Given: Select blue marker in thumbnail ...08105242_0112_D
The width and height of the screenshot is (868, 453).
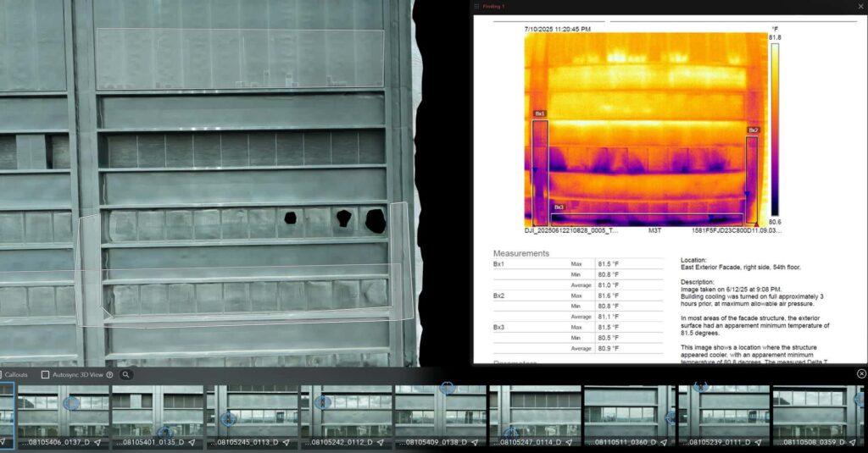Looking at the screenshot, I should tap(323, 402).
